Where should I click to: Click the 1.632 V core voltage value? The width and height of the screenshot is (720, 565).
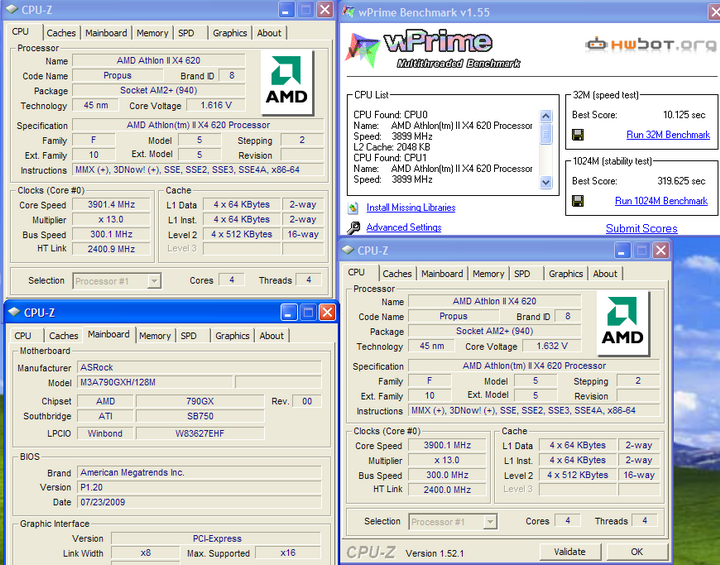click(x=551, y=346)
